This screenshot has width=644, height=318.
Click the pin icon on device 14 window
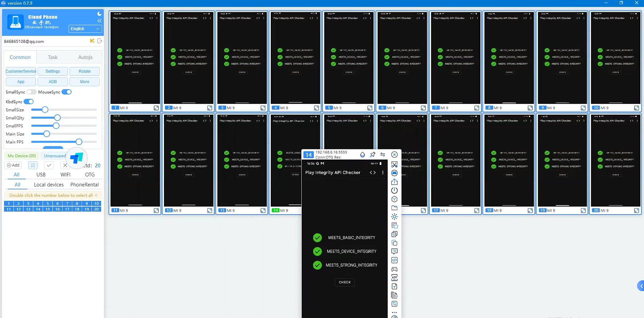pyautogui.click(x=373, y=155)
